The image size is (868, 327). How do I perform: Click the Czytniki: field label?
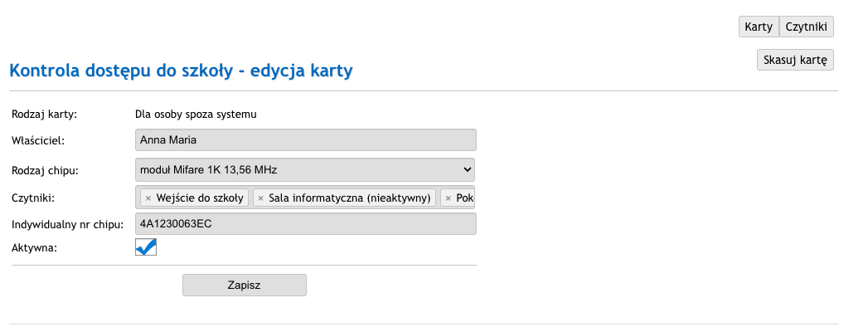coord(33,198)
